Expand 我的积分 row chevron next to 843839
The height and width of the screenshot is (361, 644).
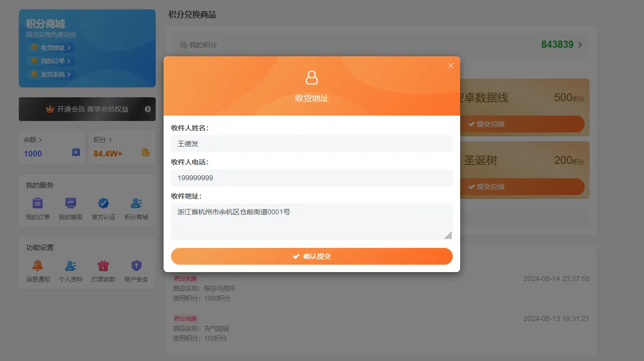(x=580, y=45)
